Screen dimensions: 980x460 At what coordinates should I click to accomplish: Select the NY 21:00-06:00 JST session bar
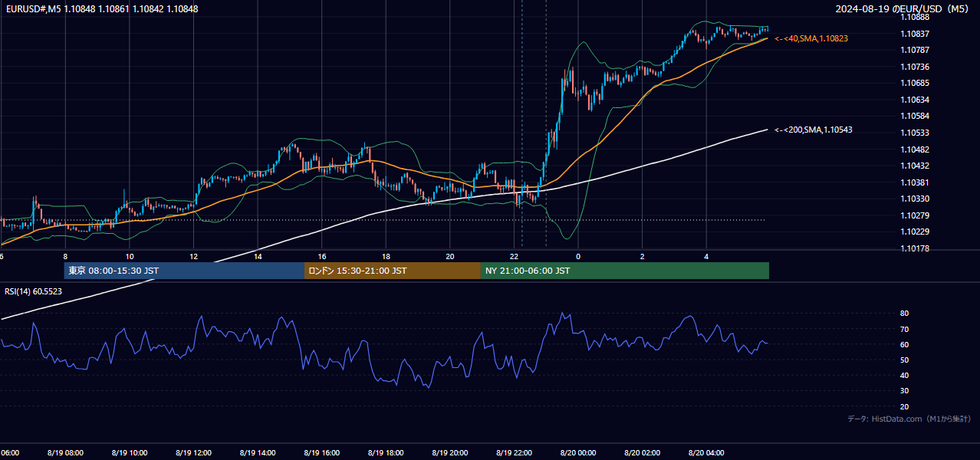pos(625,271)
